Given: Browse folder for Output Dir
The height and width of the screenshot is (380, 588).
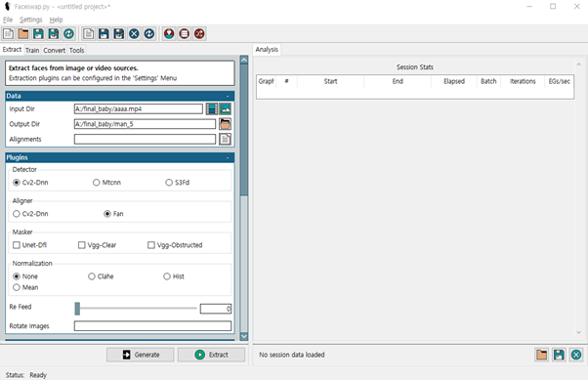Looking at the screenshot, I should pyautogui.click(x=225, y=124).
